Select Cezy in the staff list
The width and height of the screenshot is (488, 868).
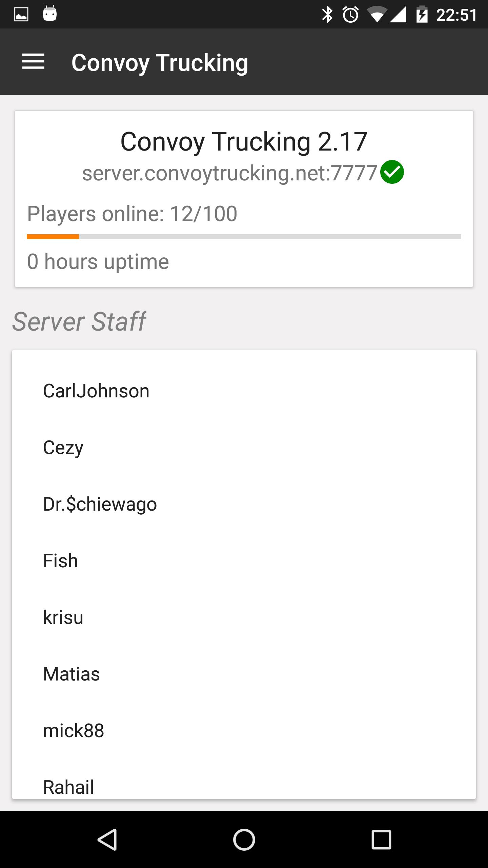(x=63, y=448)
